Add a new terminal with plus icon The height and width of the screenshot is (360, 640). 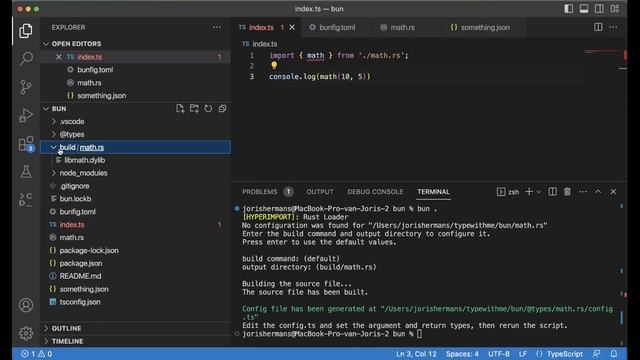pyautogui.click(x=529, y=192)
